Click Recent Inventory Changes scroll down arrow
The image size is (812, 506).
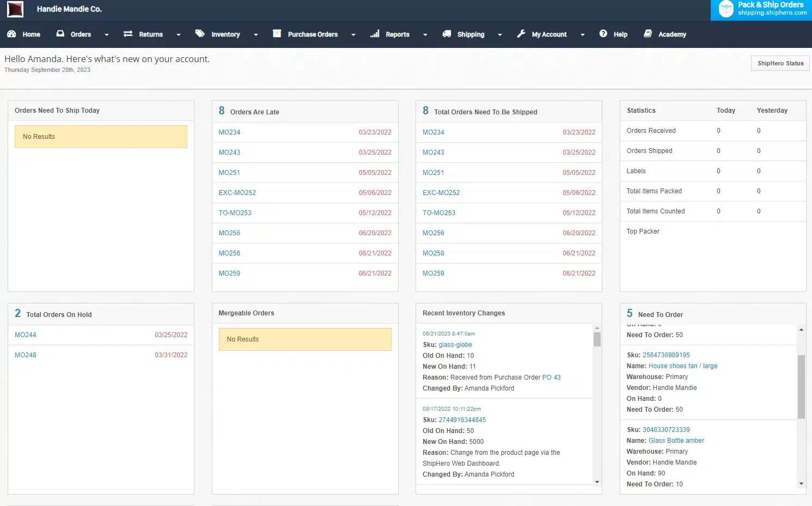coord(597,482)
